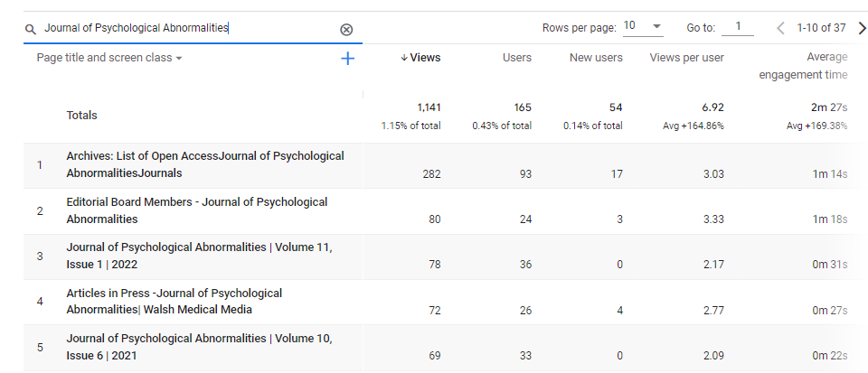Open Page title and screen class dropdown
Image resolution: width=868 pixels, height=373 pixels.
[x=109, y=58]
